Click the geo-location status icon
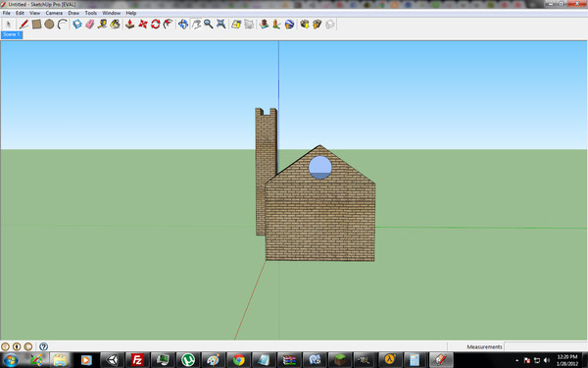 click(5, 346)
